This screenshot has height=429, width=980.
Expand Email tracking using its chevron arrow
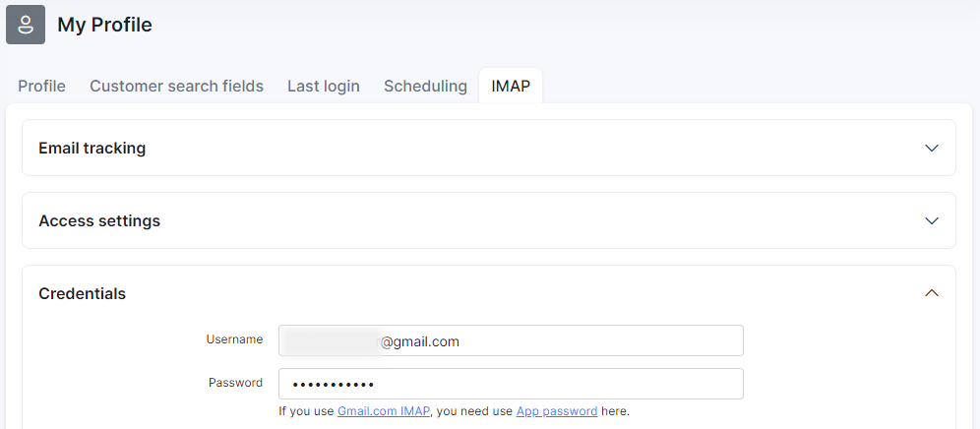[931, 149]
